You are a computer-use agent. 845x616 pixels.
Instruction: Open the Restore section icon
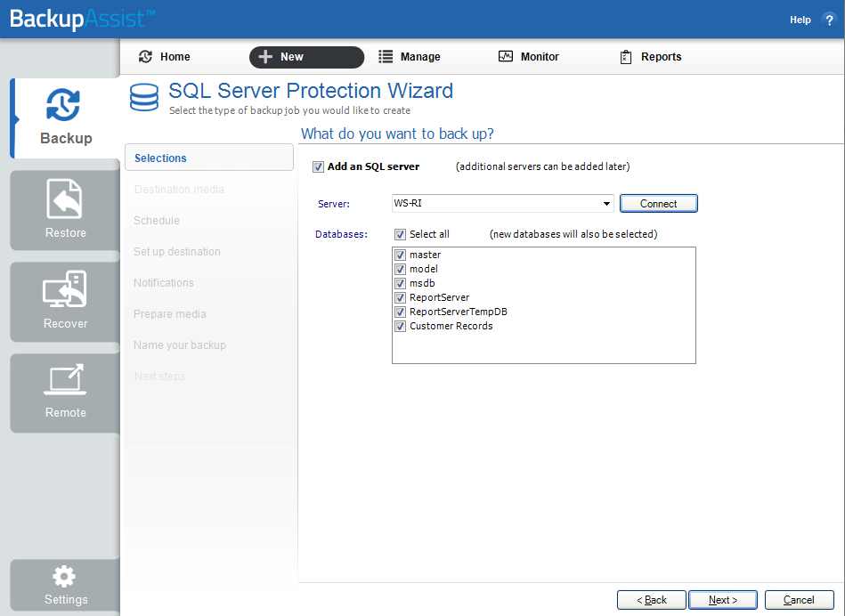coord(65,199)
